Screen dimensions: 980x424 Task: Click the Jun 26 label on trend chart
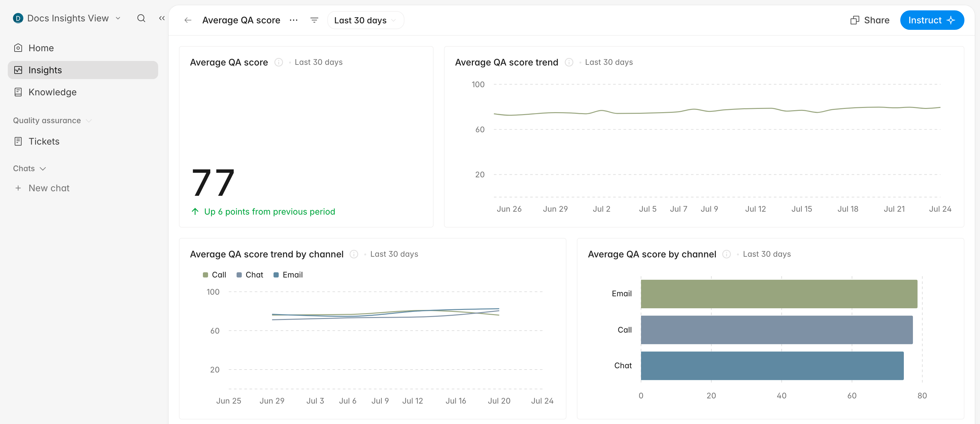pos(509,209)
